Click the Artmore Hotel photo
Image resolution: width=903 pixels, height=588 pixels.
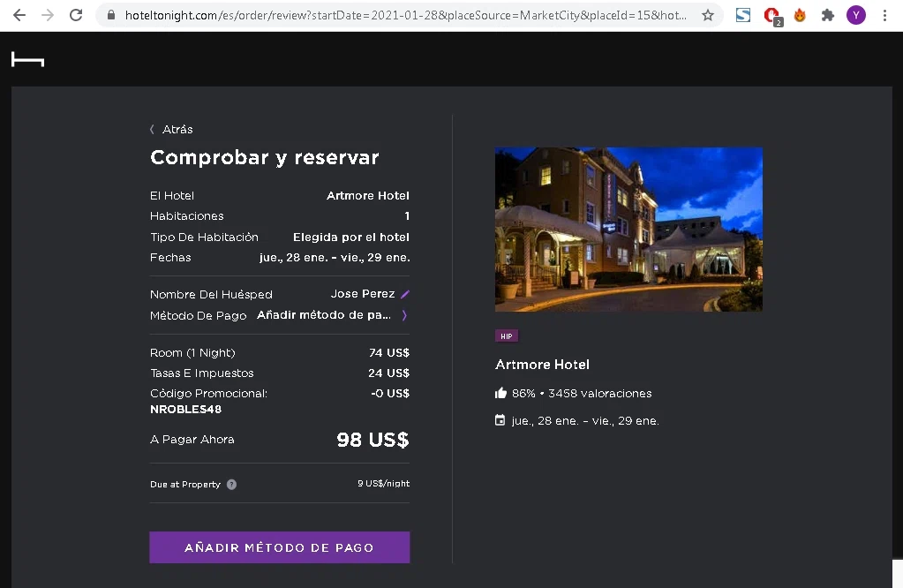point(628,230)
